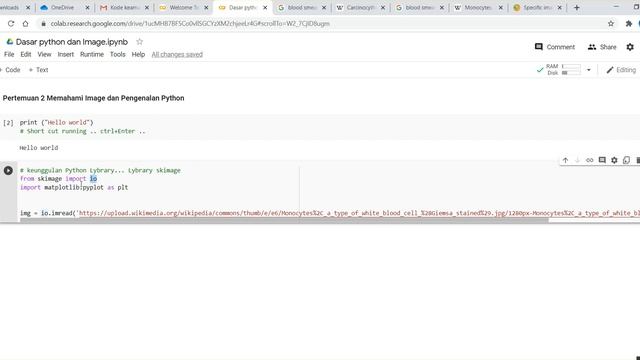The width and height of the screenshot is (640, 360).
Task: Switch to the Kode keamanan Gmail tab
Action: 122,7
